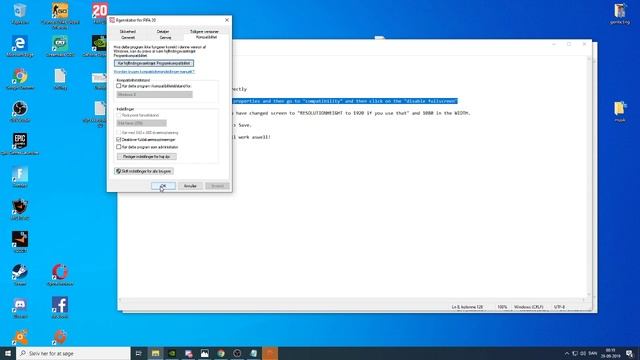Launch Microsoft Edge from the desktop

coord(20,45)
